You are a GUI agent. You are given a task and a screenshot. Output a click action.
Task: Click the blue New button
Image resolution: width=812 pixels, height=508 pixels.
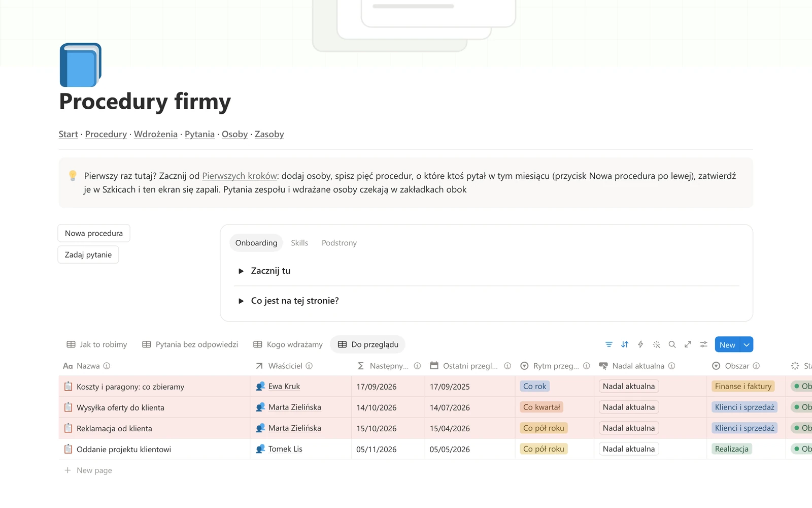(727, 344)
